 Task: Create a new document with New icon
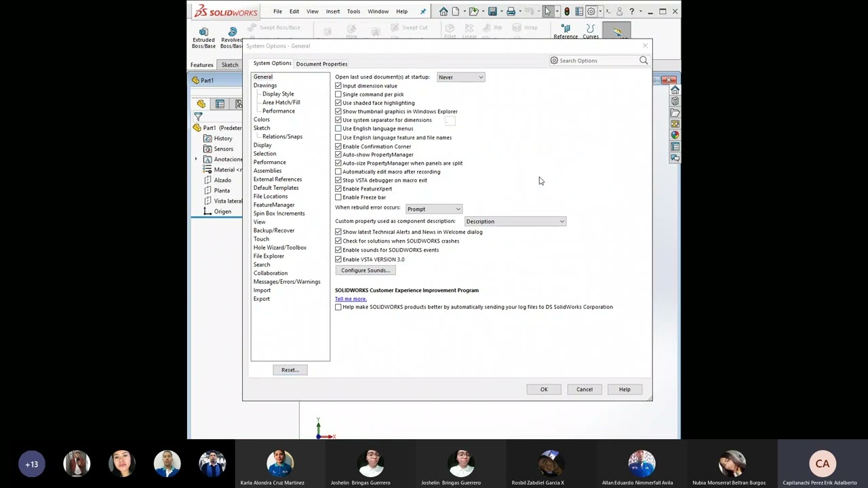456,12
